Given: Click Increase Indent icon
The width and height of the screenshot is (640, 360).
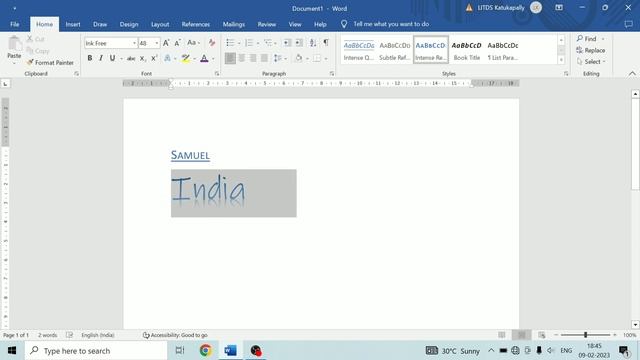Looking at the screenshot, I should pos(299,43).
